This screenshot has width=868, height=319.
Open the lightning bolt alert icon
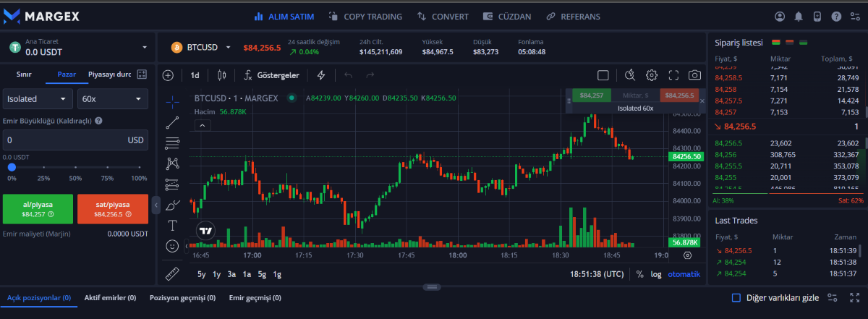(x=321, y=75)
